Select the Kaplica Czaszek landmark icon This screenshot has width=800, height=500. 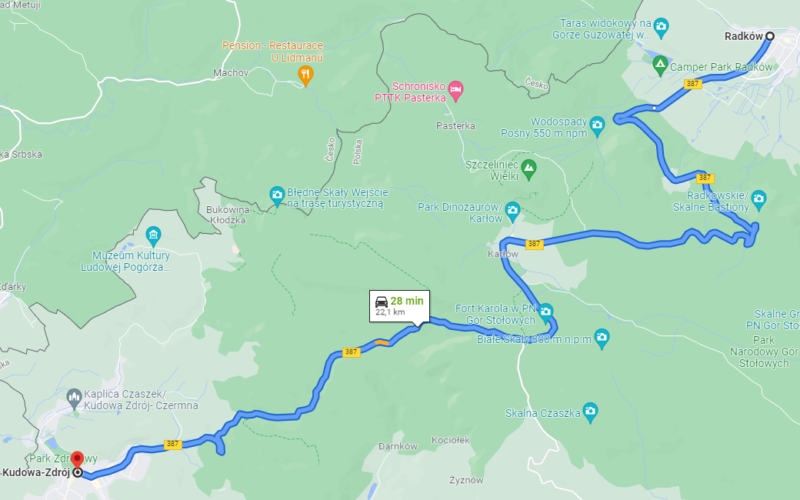[74, 398]
